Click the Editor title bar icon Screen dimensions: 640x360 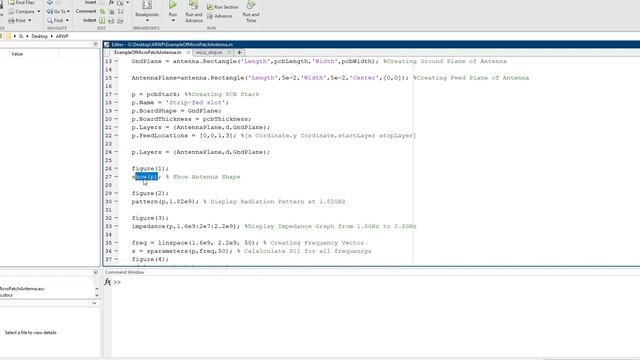[x=107, y=44]
